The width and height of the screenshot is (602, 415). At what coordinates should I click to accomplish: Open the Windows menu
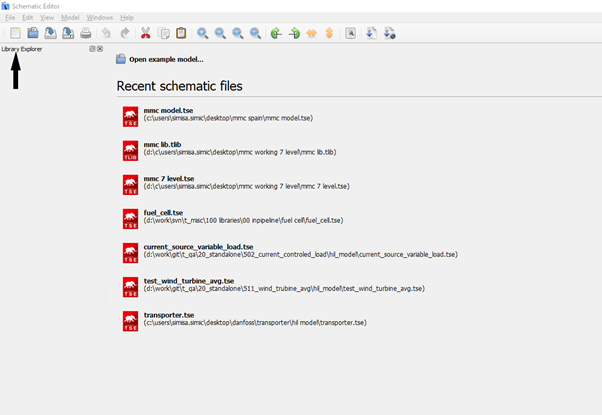tap(100, 18)
